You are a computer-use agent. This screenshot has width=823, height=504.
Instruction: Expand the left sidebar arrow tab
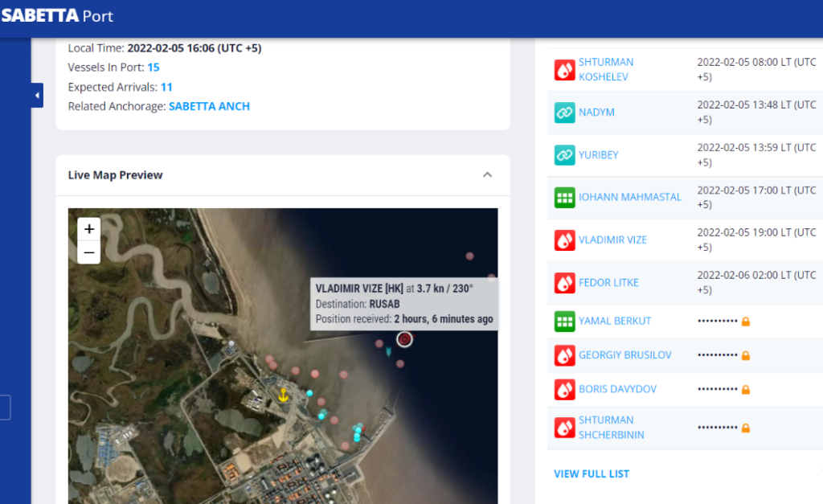coord(37,96)
